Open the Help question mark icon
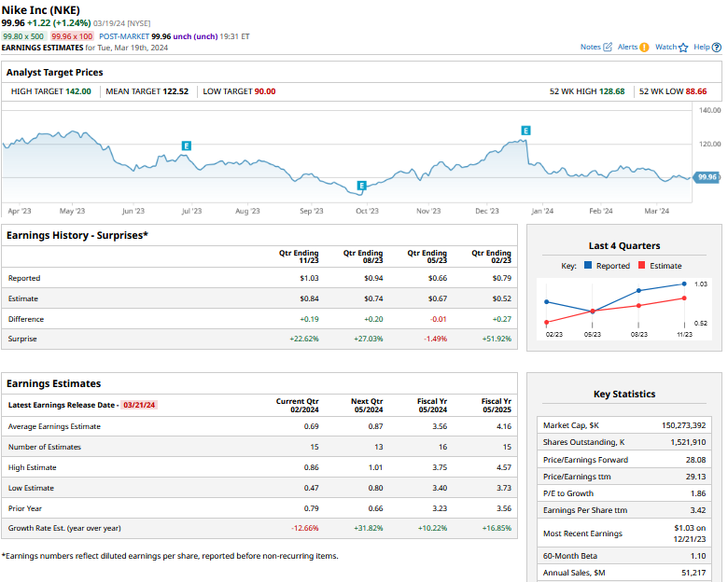Viewport: 728px width, 582px height. point(717,48)
